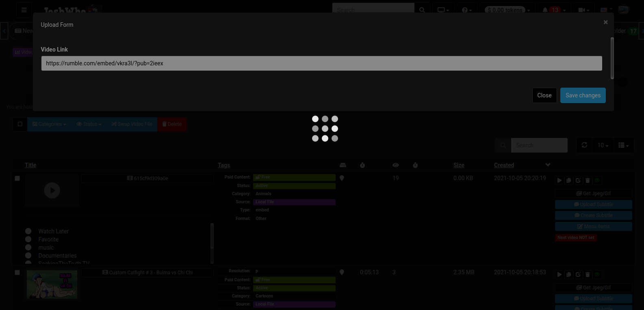Open the 10 rows-per-page dropdown

(603, 145)
